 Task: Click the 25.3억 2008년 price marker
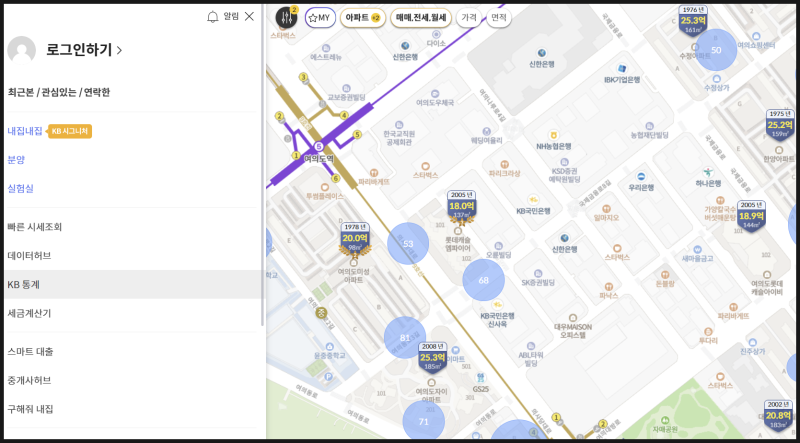point(433,357)
